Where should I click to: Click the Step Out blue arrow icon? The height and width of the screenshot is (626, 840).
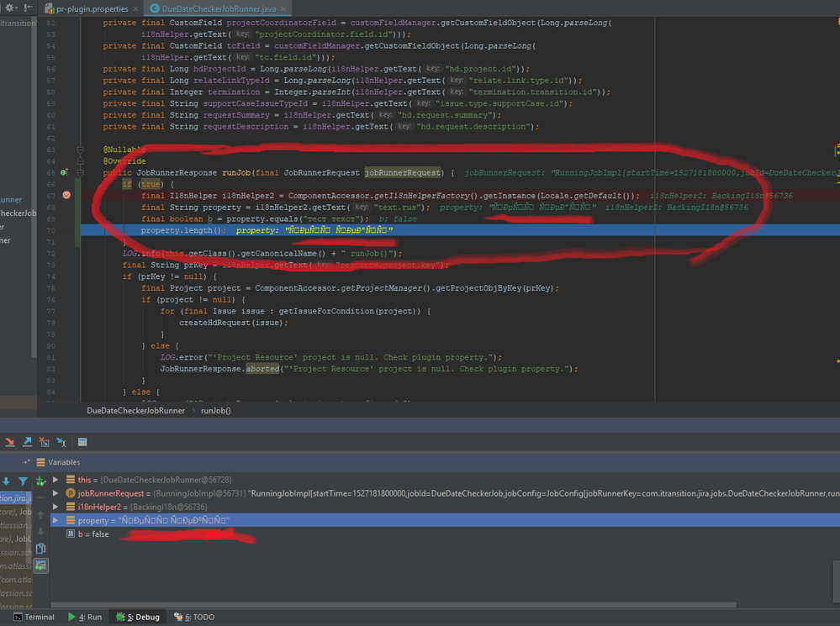[x=27, y=442]
